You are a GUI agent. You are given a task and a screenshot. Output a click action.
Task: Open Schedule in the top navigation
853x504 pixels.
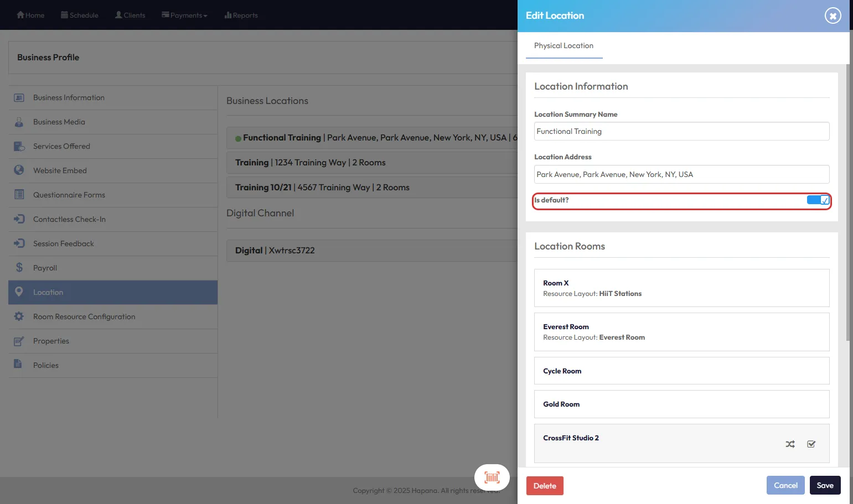pyautogui.click(x=80, y=15)
